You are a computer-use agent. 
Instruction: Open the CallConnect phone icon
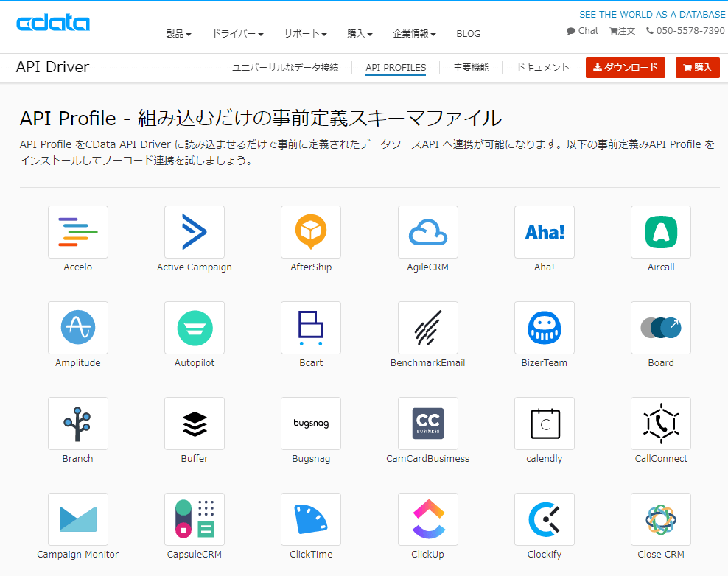[661, 424]
